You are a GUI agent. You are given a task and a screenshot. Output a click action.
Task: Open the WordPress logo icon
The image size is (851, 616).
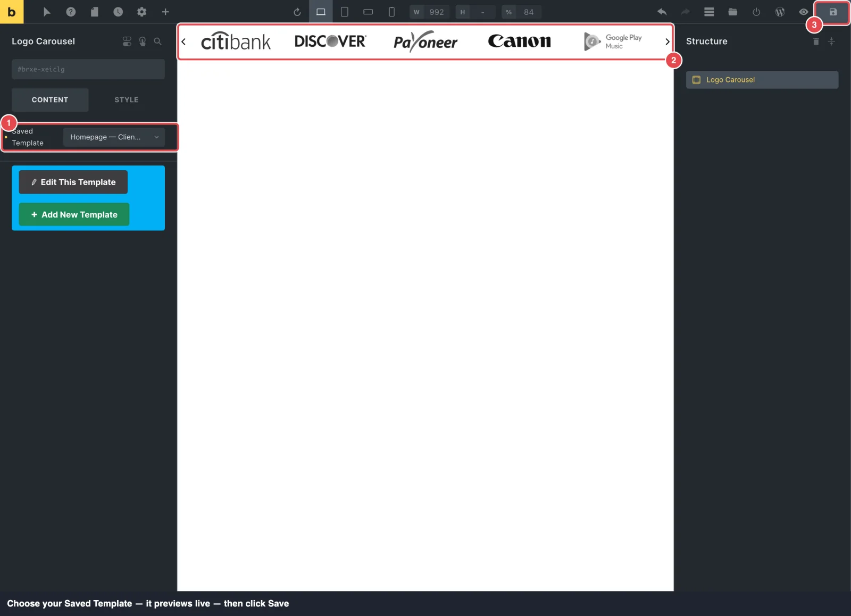tap(780, 12)
